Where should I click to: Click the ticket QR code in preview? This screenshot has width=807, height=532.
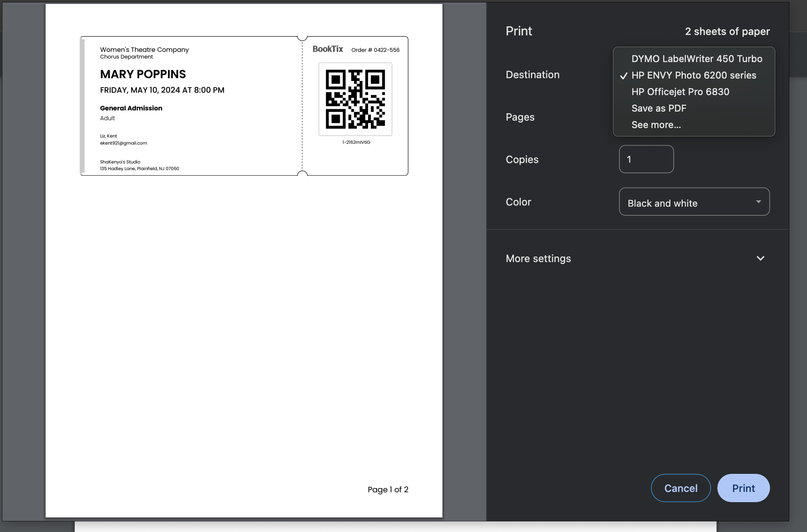pyautogui.click(x=355, y=99)
